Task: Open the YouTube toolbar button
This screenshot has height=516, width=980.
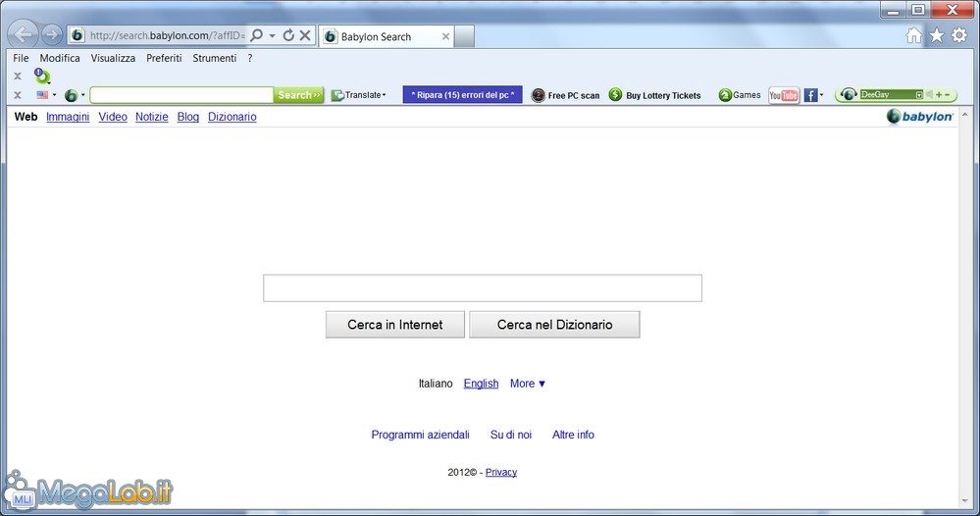Action: tap(784, 95)
